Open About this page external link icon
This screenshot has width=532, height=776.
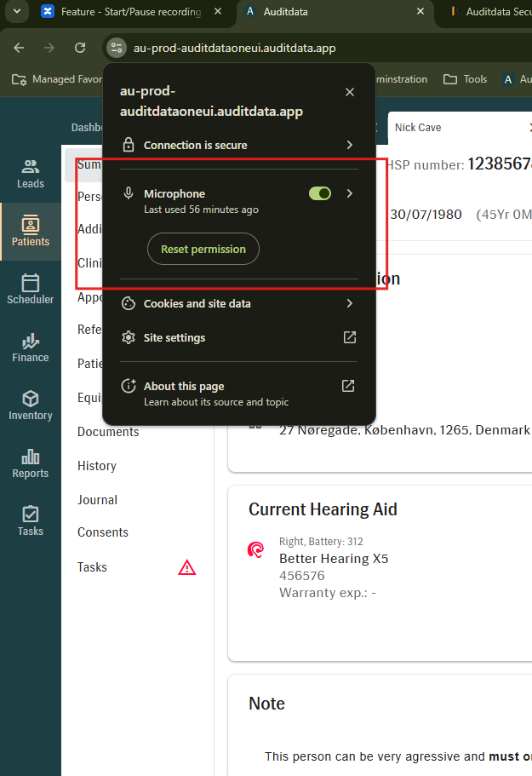click(348, 386)
